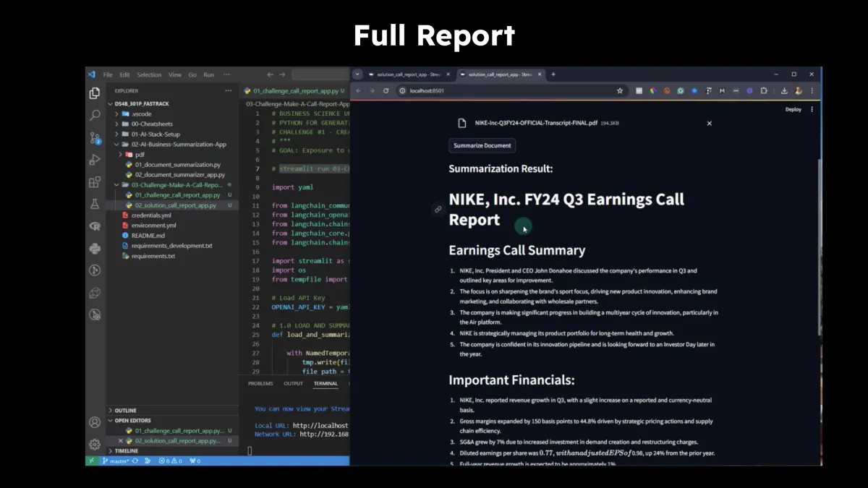Open the Extensions view

click(93, 182)
